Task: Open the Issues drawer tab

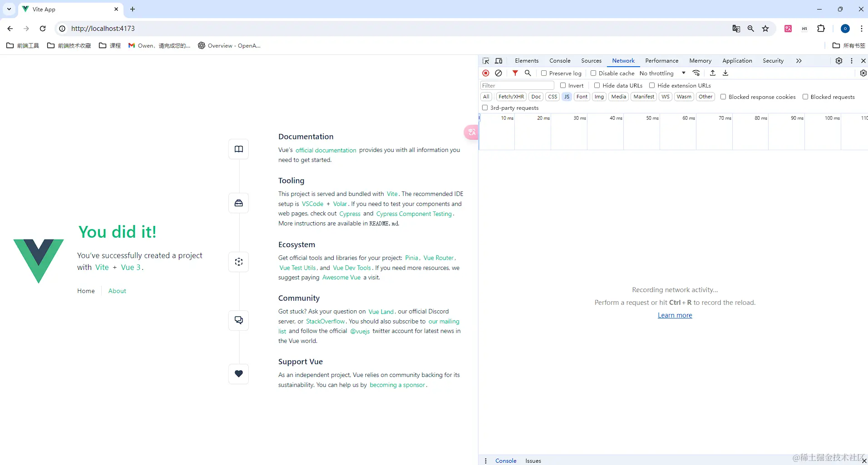Action: click(533, 460)
